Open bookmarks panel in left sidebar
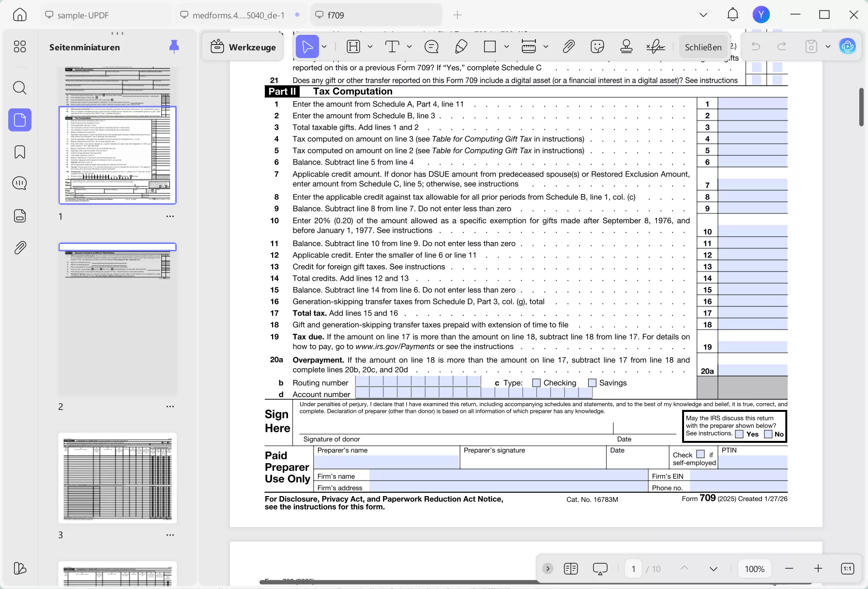Image resolution: width=868 pixels, height=589 pixels. click(20, 152)
